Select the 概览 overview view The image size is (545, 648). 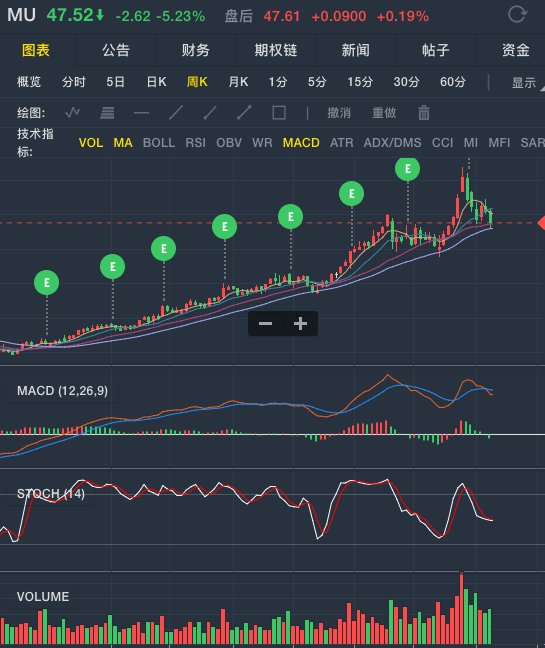(x=29, y=82)
